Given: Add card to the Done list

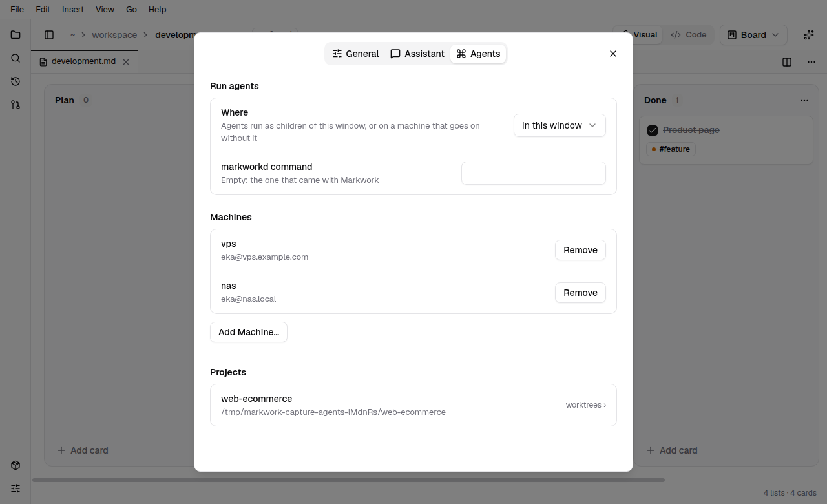Looking at the screenshot, I should pos(672,450).
